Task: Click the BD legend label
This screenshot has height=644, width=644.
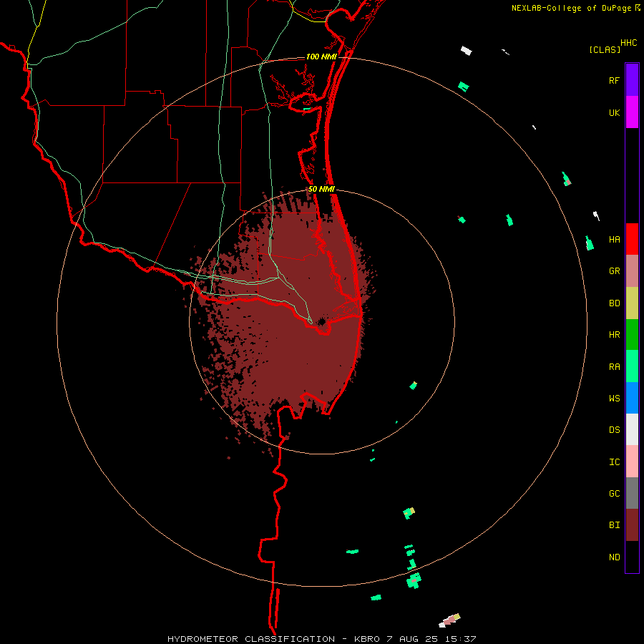Action: click(x=614, y=303)
